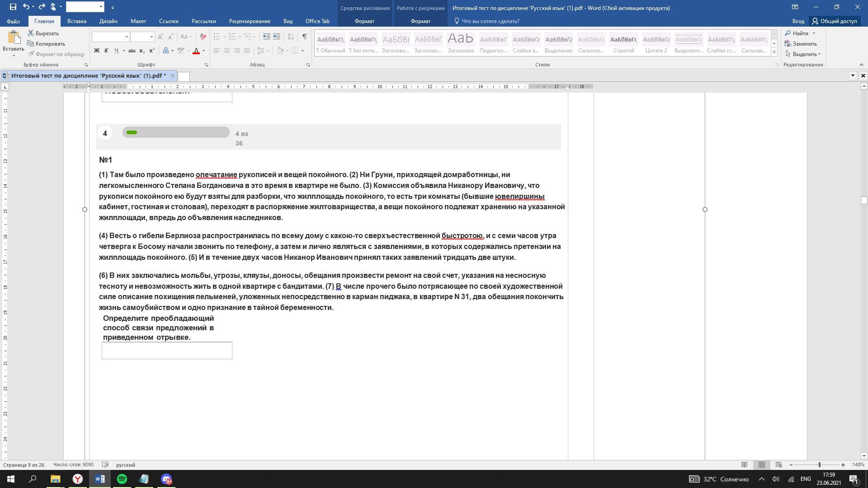
Task: Click the zoom slider in status bar
Action: [x=819, y=465]
